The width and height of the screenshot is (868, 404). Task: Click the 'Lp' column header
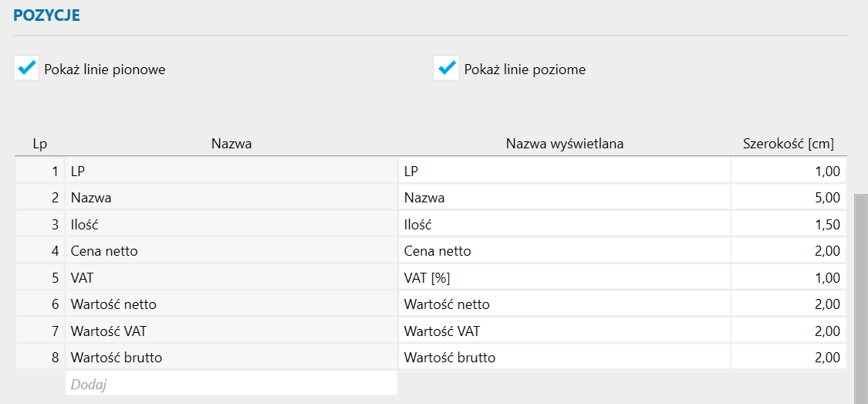coord(39,144)
